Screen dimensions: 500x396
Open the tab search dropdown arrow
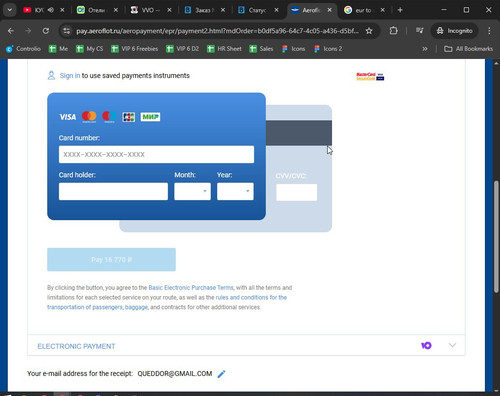(x=10, y=10)
